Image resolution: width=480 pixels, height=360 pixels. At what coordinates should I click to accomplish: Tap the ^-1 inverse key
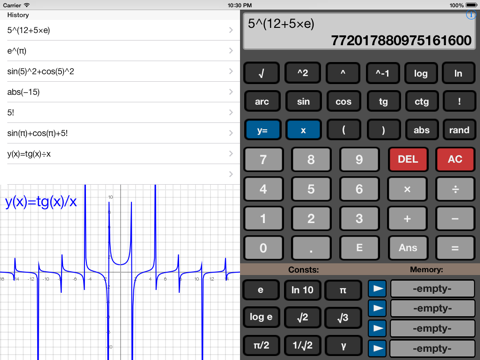point(382,73)
